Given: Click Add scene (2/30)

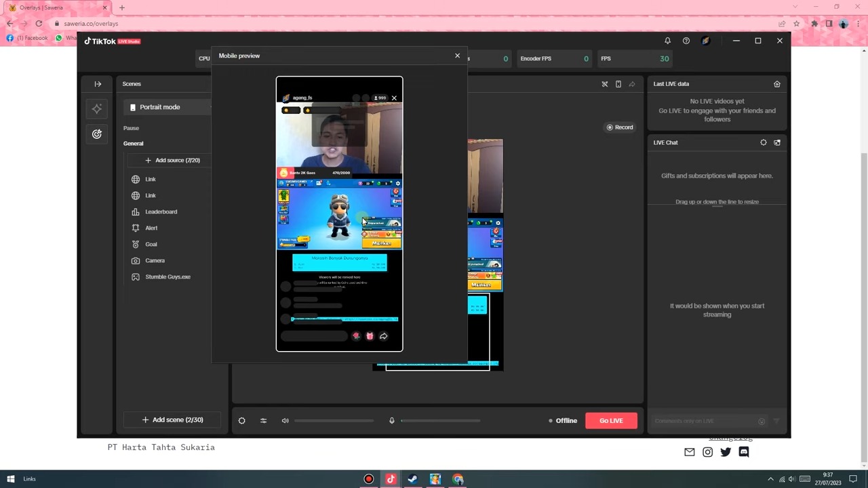Looking at the screenshot, I should coord(172,420).
